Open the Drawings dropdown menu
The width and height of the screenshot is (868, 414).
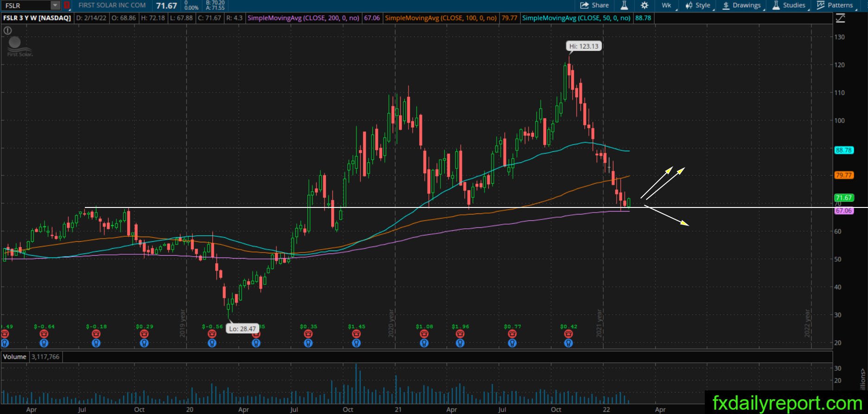[x=742, y=5]
